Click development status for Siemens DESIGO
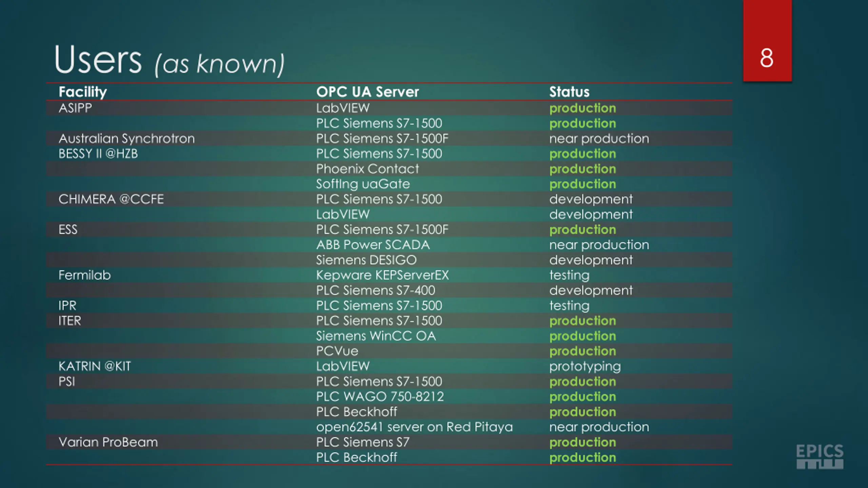This screenshot has width=868, height=488. [591, 260]
